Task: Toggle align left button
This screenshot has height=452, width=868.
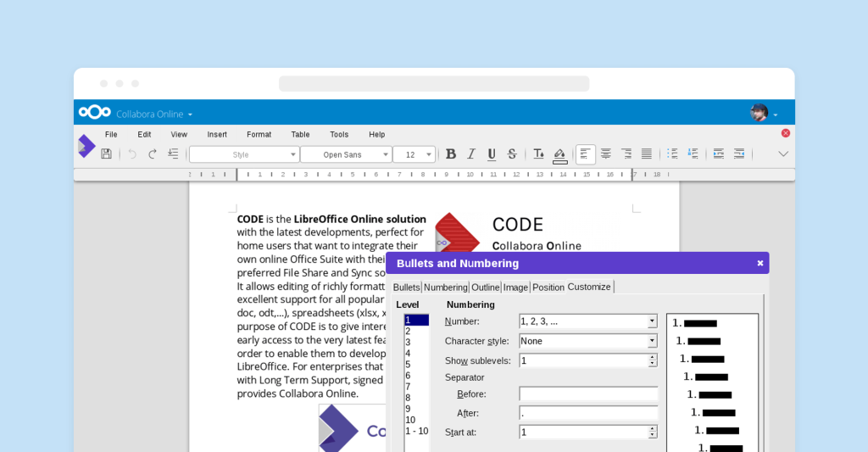Action: 586,153
